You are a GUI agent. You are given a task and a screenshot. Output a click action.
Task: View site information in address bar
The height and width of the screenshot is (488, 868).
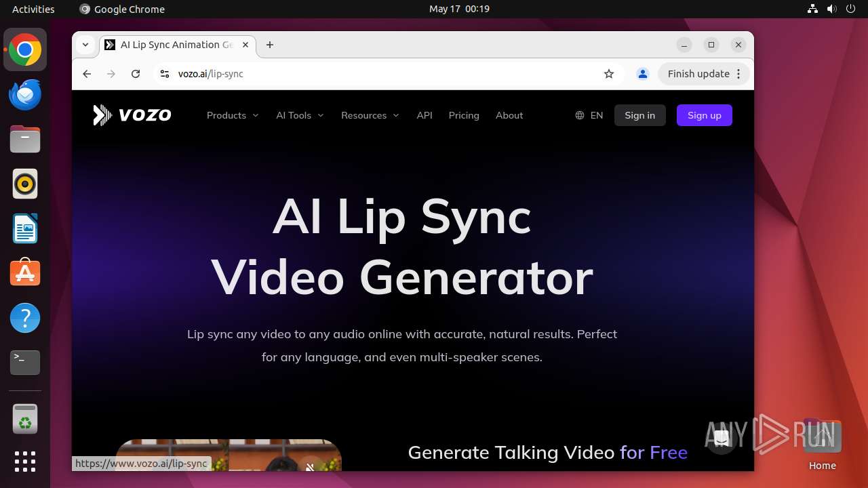point(164,74)
